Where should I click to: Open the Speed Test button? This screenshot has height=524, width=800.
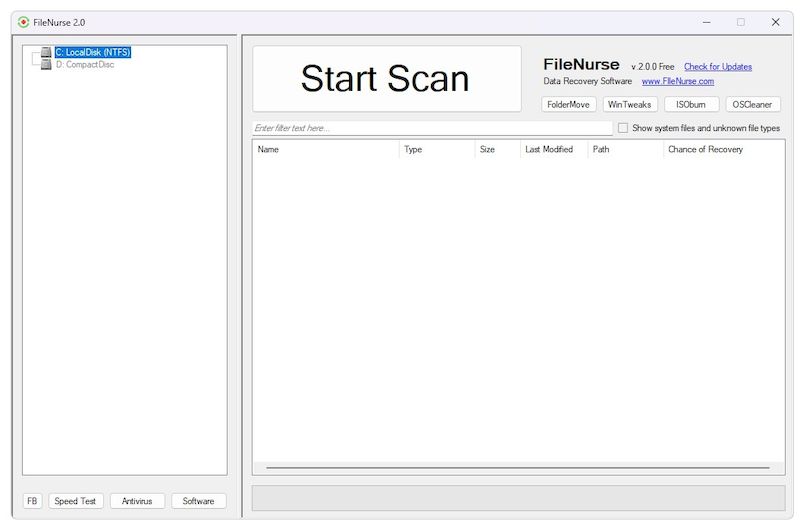(76, 501)
